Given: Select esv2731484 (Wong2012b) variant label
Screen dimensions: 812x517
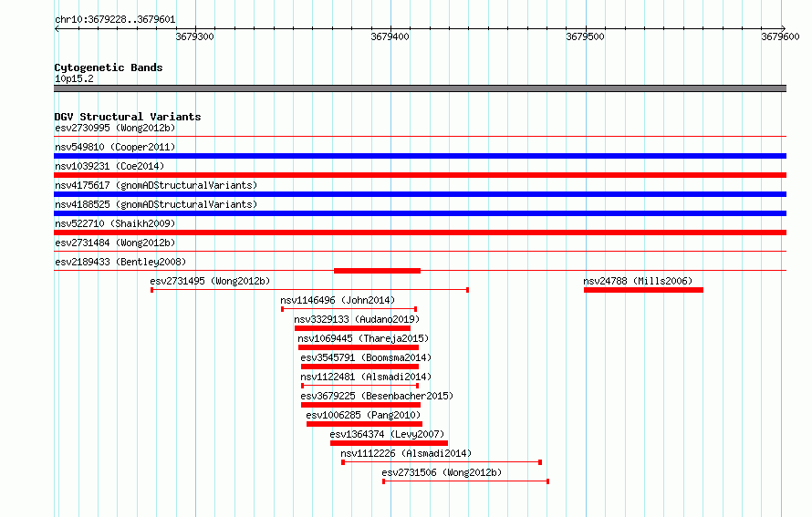Looking at the screenshot, I should click(x=115, y=243).
